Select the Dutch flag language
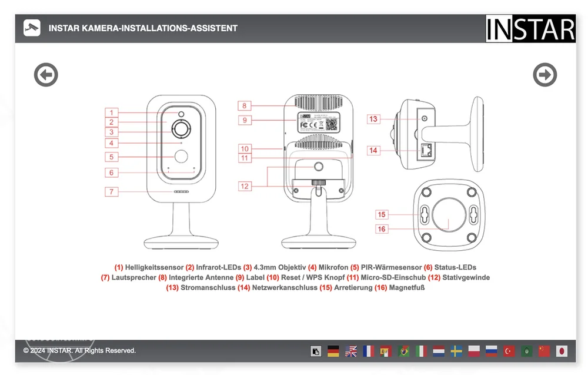The image size is (588, 375). pos(439,351)
